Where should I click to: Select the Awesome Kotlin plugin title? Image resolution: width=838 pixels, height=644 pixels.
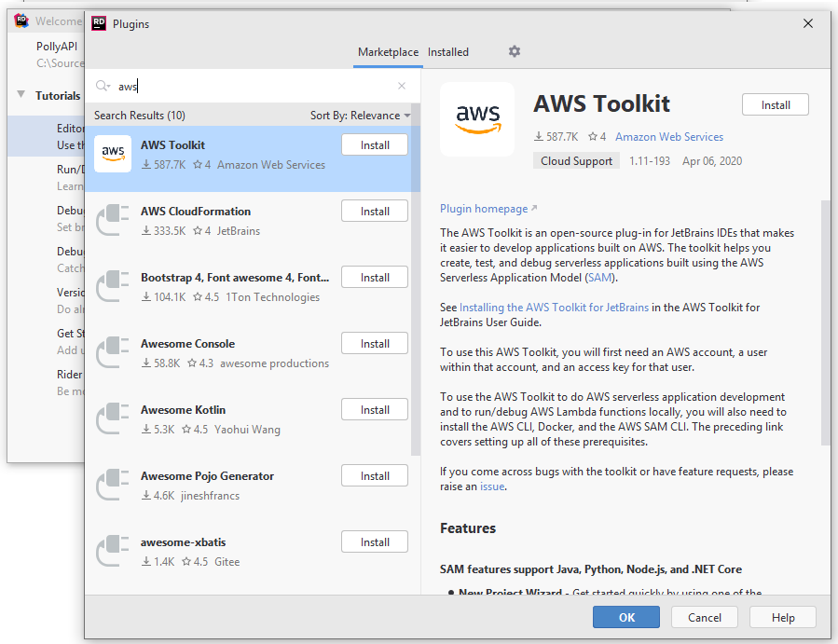pos(183,410)
